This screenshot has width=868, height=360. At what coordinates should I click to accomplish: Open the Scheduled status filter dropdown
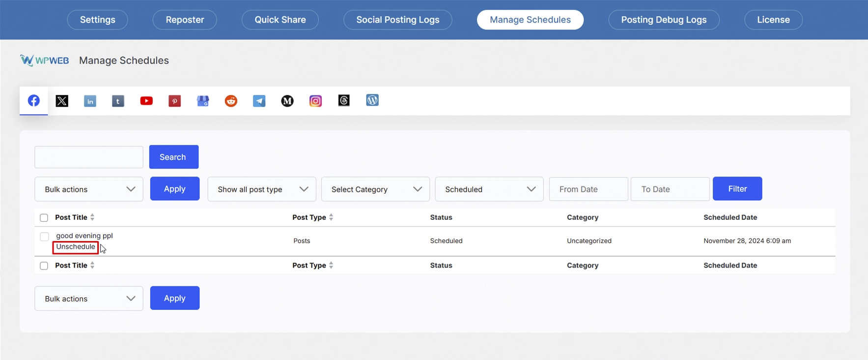pyautogui.click(x=489, y=189)
